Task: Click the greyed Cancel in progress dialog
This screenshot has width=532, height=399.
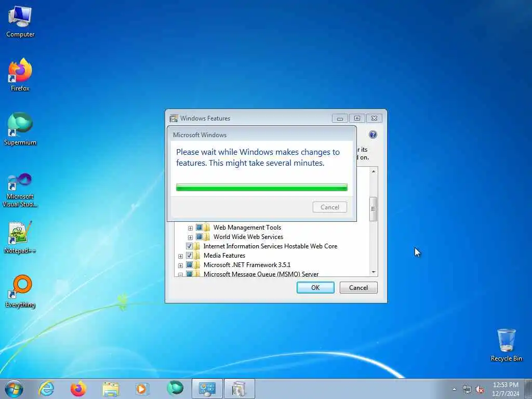Action: coord(329,207)
